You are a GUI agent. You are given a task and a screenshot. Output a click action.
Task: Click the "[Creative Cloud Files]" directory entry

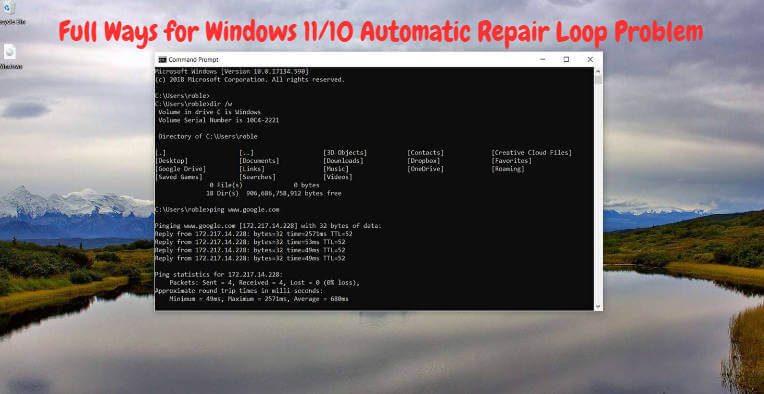click(532, 152)
